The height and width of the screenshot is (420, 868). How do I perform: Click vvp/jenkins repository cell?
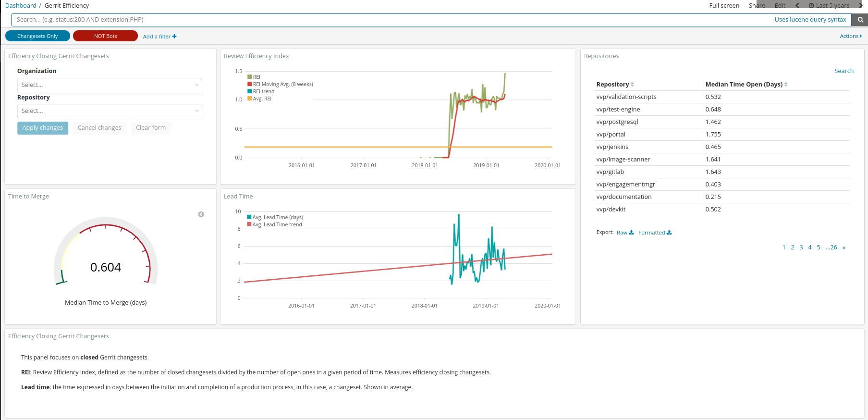pyautogui.click(x=612, y=147)
